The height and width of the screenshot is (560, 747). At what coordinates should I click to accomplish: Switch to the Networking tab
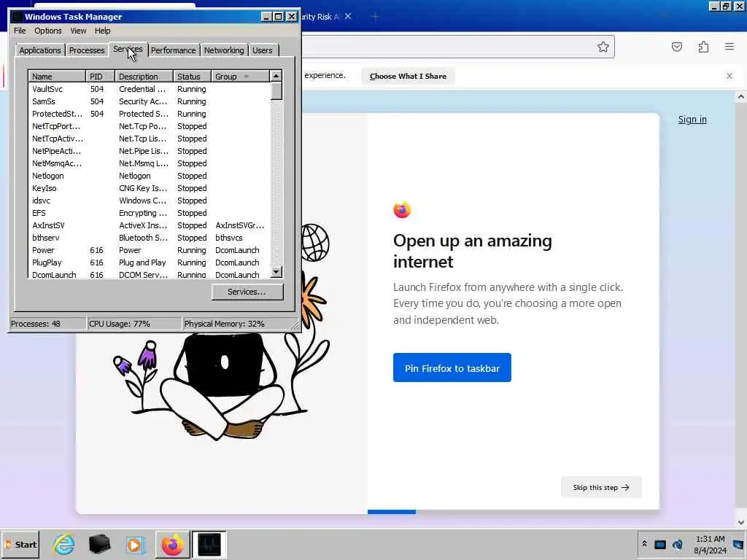click(224, 50)
